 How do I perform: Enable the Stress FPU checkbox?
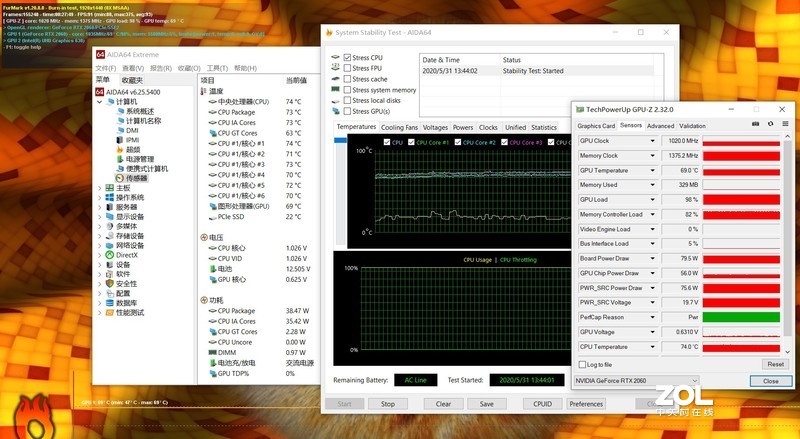click(347, 68)
